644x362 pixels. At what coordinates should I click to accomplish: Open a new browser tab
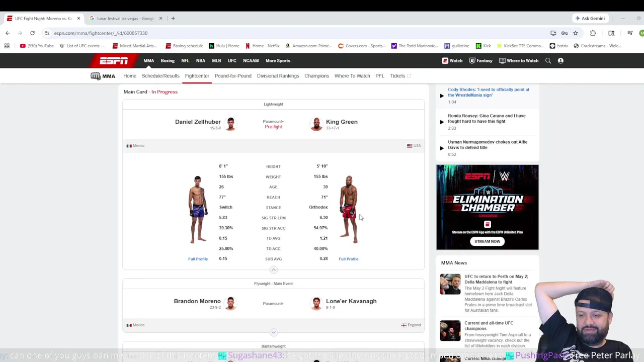click(173, 19)
